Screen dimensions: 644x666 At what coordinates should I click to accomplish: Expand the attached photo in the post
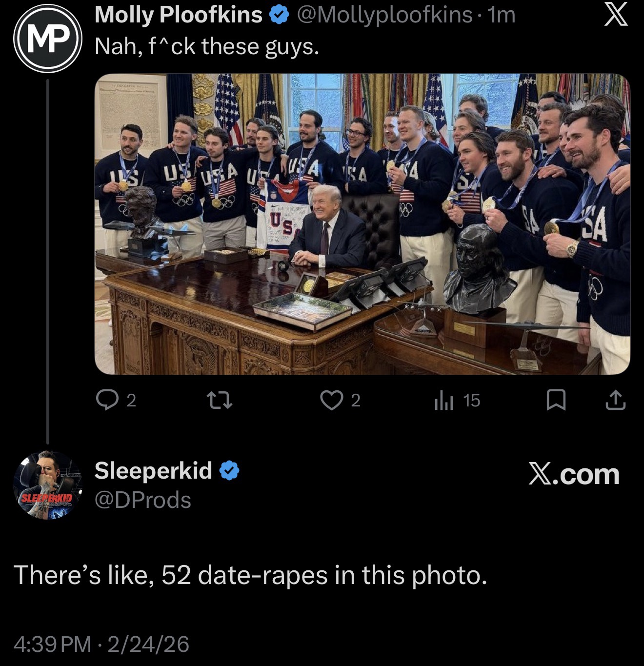[362, 224]
